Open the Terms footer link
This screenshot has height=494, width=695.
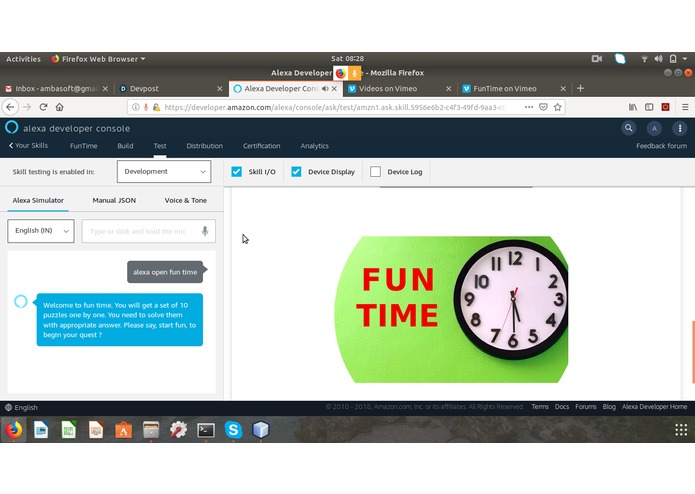540,407
